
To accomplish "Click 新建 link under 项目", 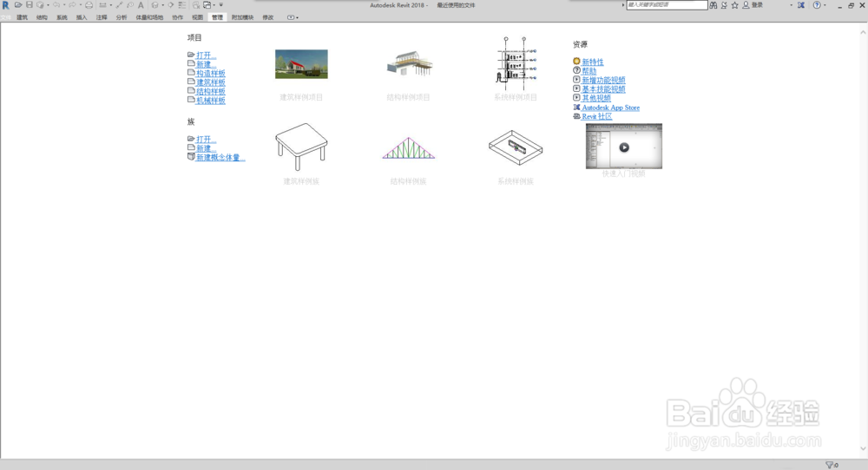I will [x=206, y=64].
